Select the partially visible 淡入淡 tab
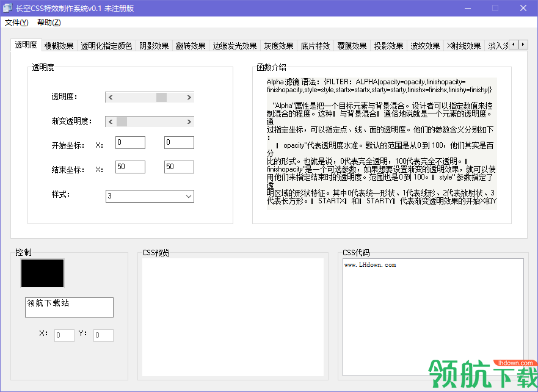This screenshot has width=538, height=392. click(x=497, y=46)
